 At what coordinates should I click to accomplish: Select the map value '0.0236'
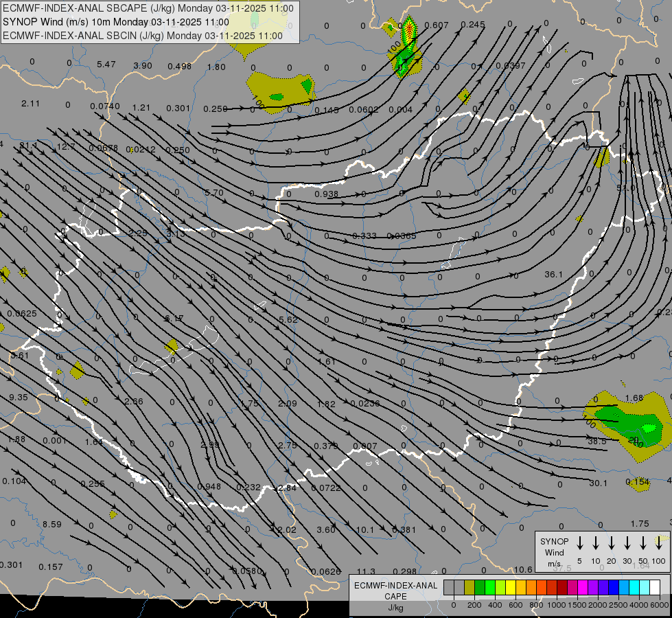tap(364, 403)
